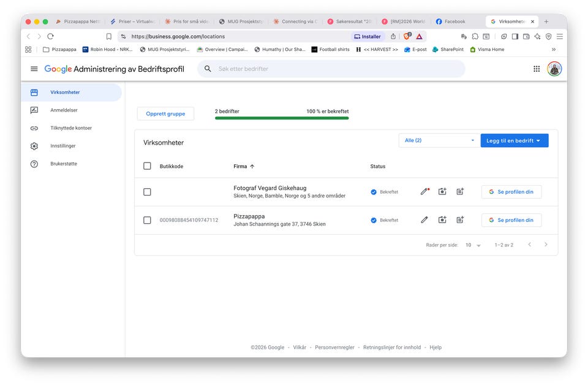
Task: Open the Google apps grid
Action: pyautogui.click(x=537, y=69)
